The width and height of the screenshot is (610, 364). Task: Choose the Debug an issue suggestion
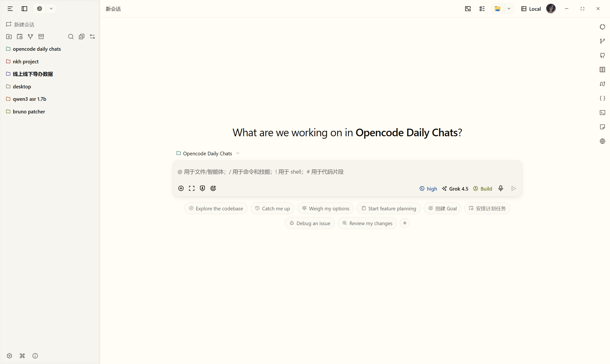coord(310,223)
